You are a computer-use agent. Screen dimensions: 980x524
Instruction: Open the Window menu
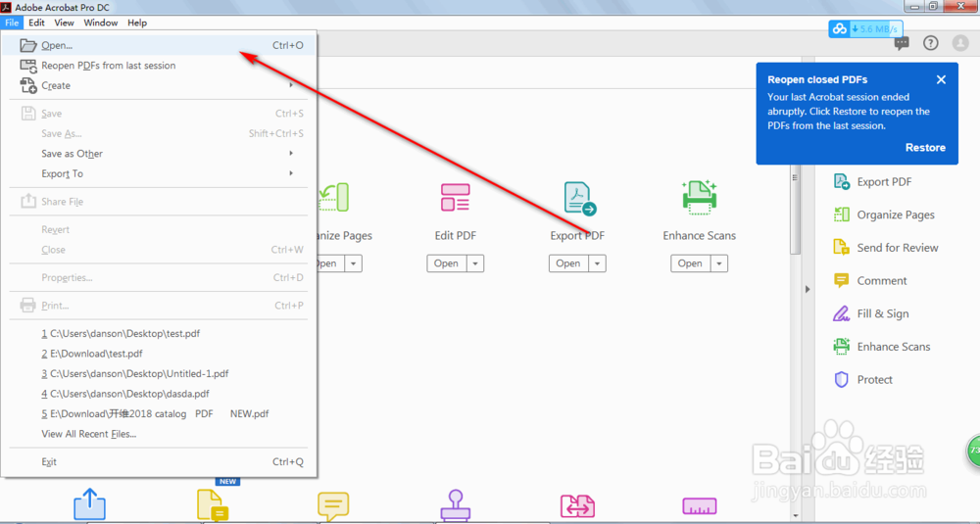pyautogui.click(x=101, y=23)
